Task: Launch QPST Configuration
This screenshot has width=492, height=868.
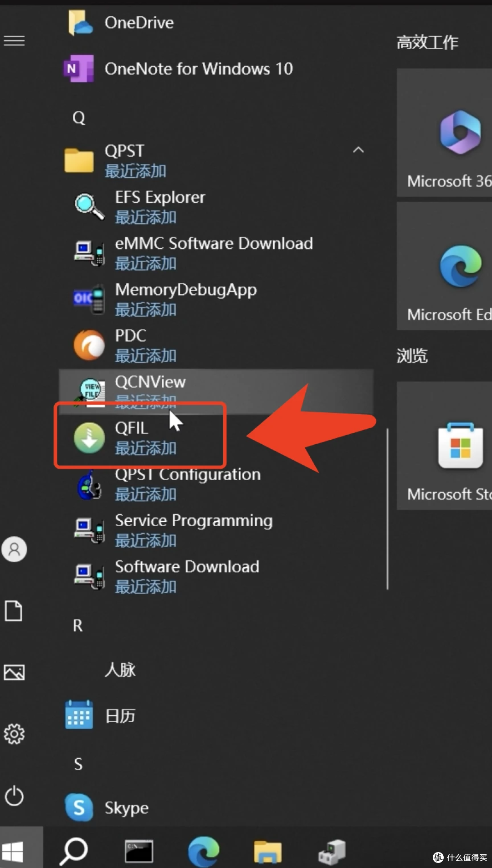Action: coord(187,483)
